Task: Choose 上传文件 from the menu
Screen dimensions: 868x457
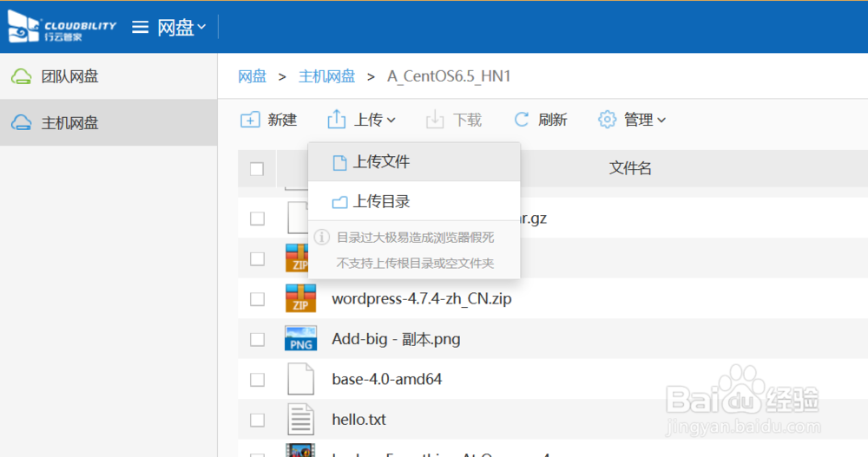Action: 414,162
